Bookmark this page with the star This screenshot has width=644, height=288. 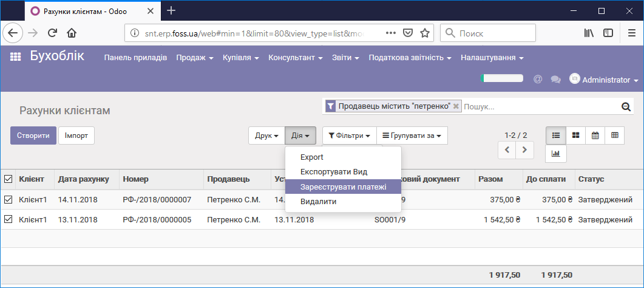click(x=424, y=33)
